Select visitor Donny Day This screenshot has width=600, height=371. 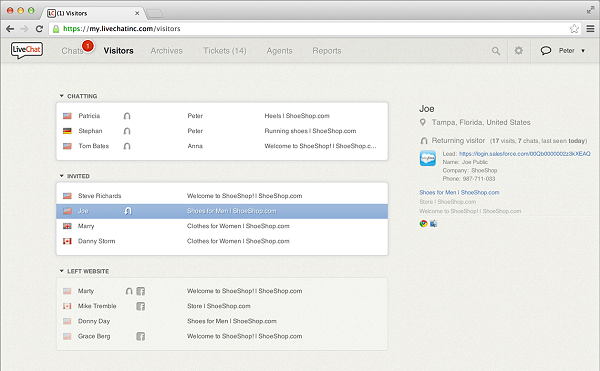point(222,321)
